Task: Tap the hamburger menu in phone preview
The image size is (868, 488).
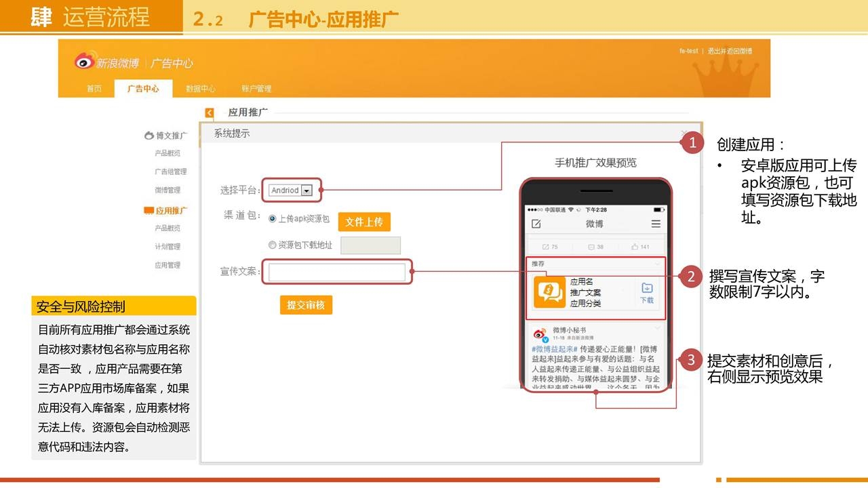Action: [655, 224]
